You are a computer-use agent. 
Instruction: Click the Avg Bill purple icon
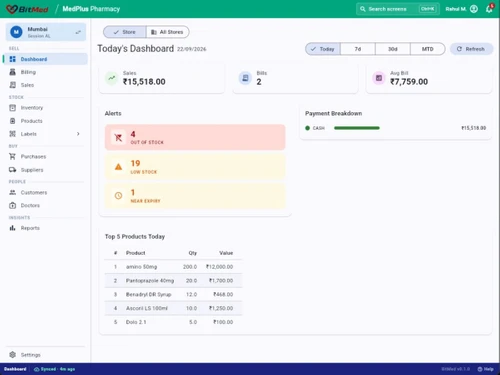[379, 78]
